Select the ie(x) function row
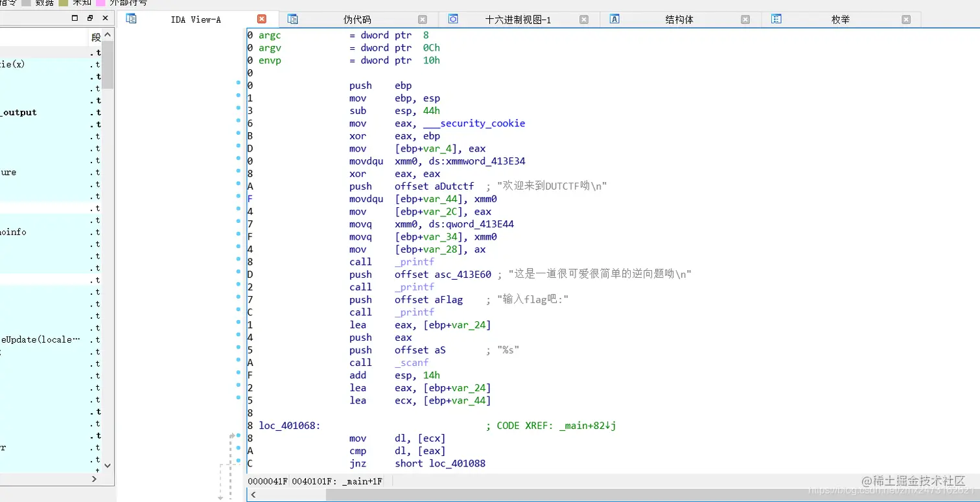The height and width of the screenshot is (502, 980). tap(51, 64)
